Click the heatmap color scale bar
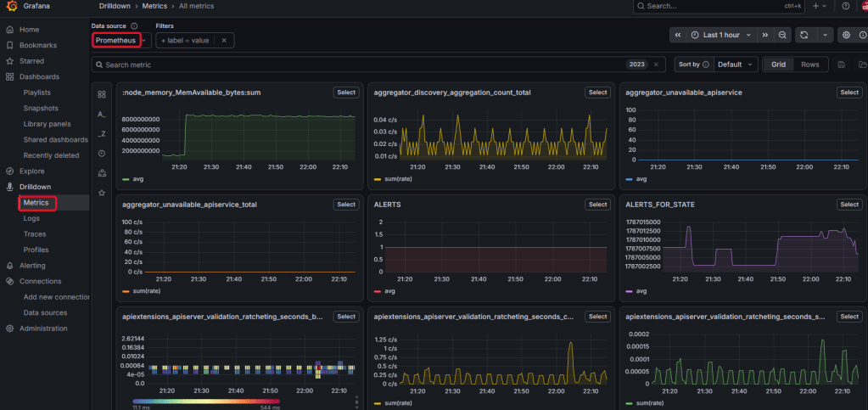This screenshot has width=868, height=410. 206,402
